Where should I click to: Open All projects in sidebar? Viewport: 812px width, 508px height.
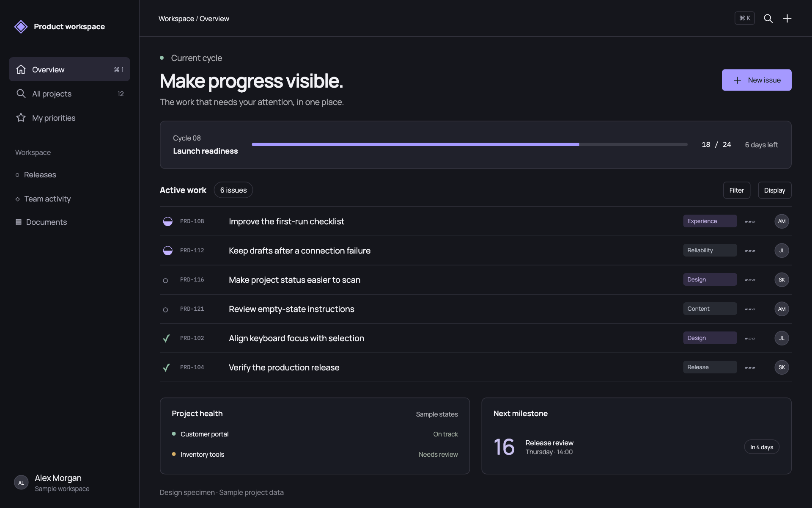(x=69, y=94)
